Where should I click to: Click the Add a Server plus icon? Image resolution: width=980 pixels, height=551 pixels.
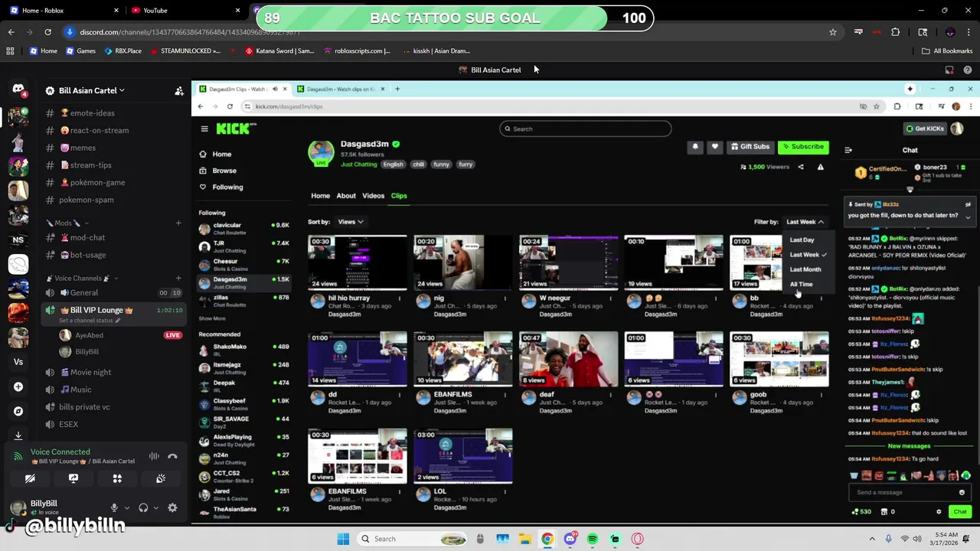tap(18, 386)
